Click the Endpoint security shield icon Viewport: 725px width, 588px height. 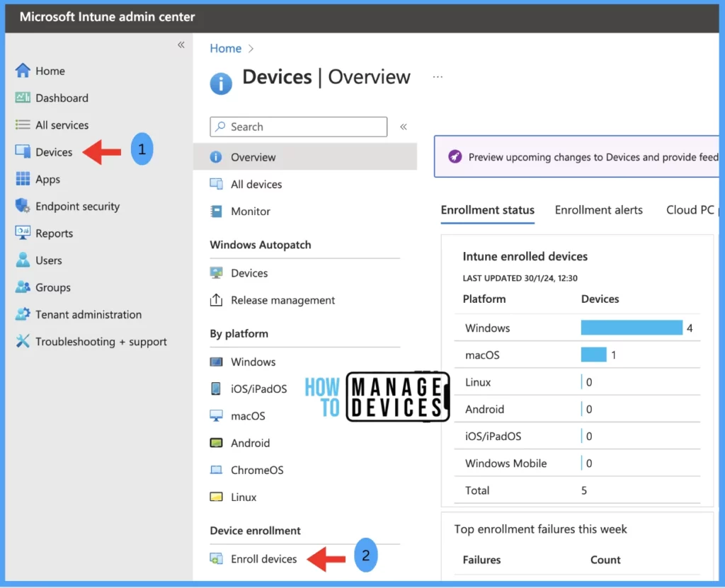tap(23, 206)
